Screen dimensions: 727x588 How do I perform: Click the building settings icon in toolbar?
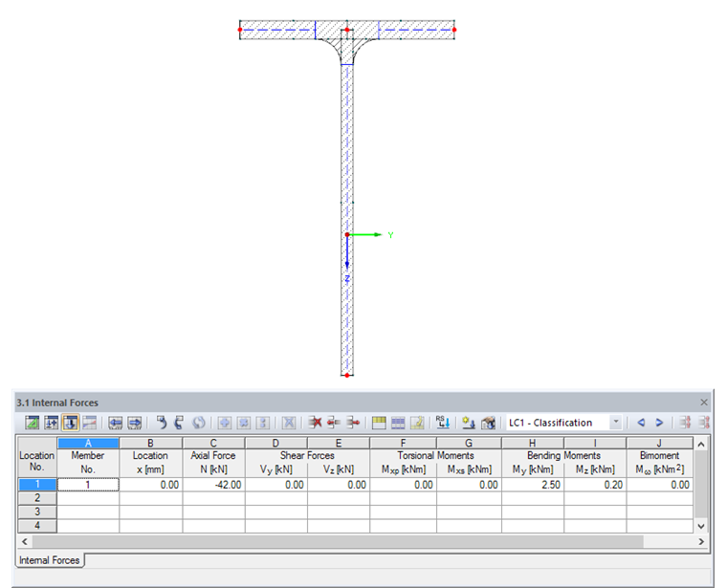[488, 423]
